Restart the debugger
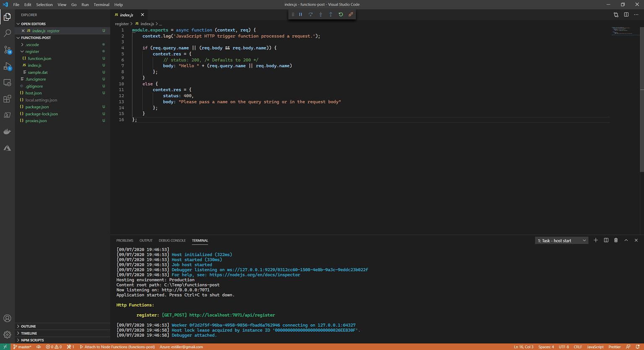Viewport: 644px width, 350px height. 340,14
